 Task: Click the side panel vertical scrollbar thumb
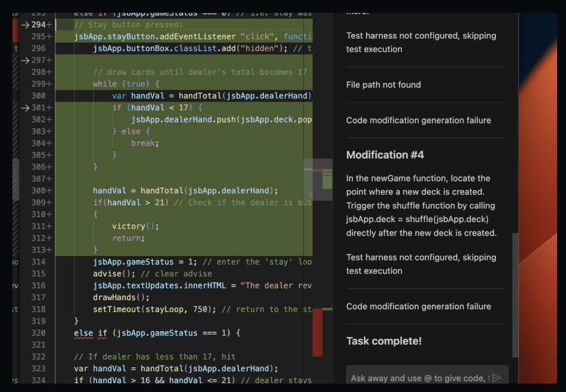515,295
